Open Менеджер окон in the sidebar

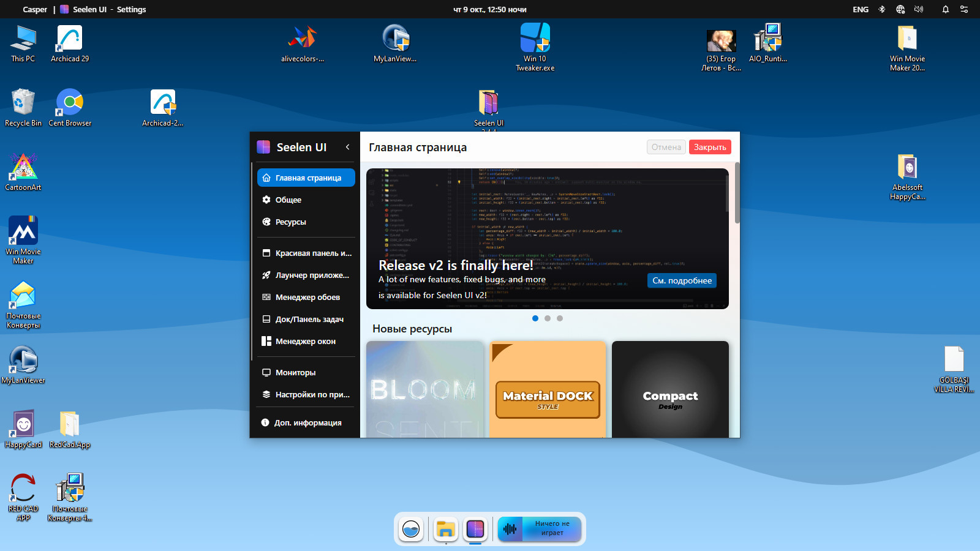[306, 341]
